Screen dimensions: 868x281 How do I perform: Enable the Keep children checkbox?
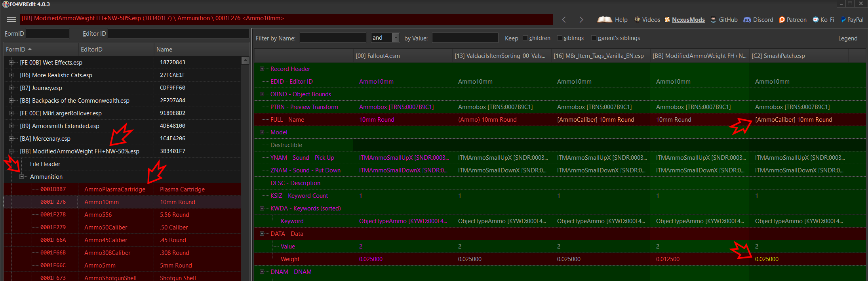(x=525, y=38)
